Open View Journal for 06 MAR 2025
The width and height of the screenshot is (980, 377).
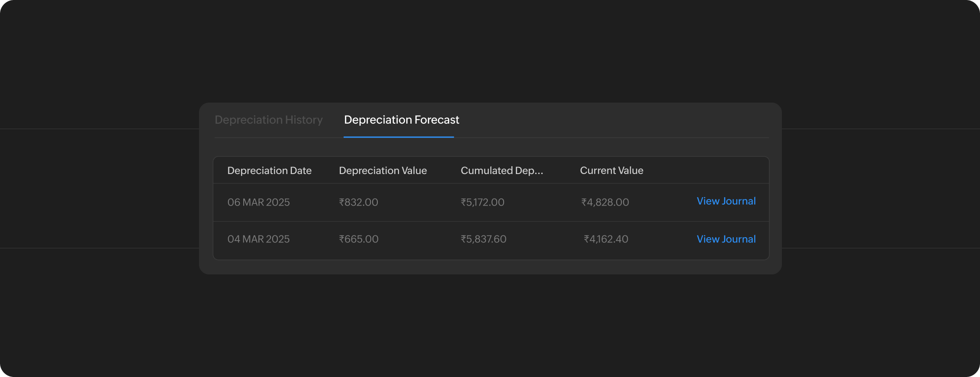pyautogui.click(x=726, y=201)
